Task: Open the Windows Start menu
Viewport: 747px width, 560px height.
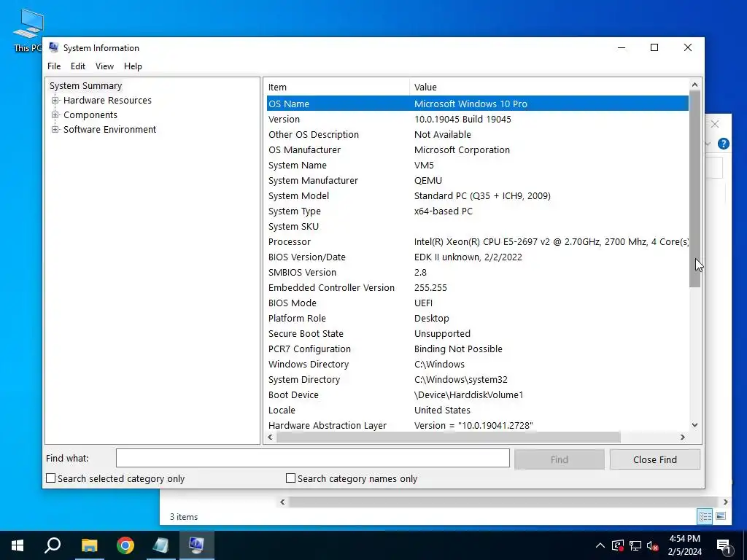Action: (x=18, y=545)
